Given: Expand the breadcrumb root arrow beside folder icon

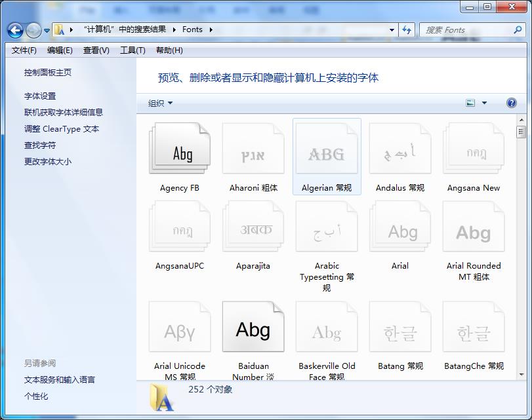Looking at the screenshot, I should coord(72,30).
